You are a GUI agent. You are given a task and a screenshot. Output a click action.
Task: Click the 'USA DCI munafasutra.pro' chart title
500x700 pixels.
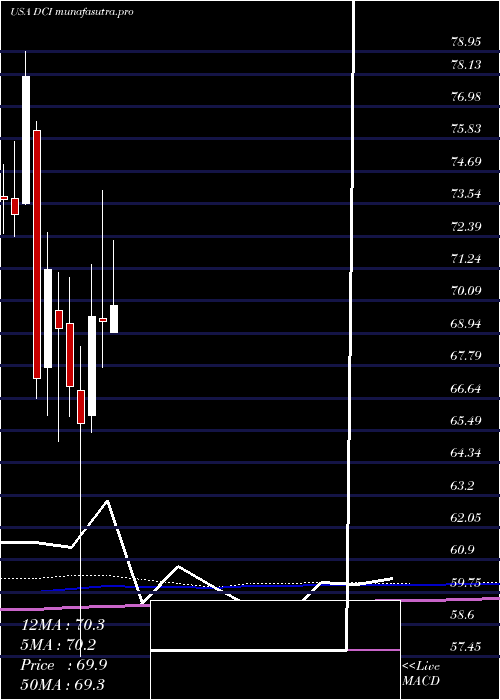[x=71, y=12]
